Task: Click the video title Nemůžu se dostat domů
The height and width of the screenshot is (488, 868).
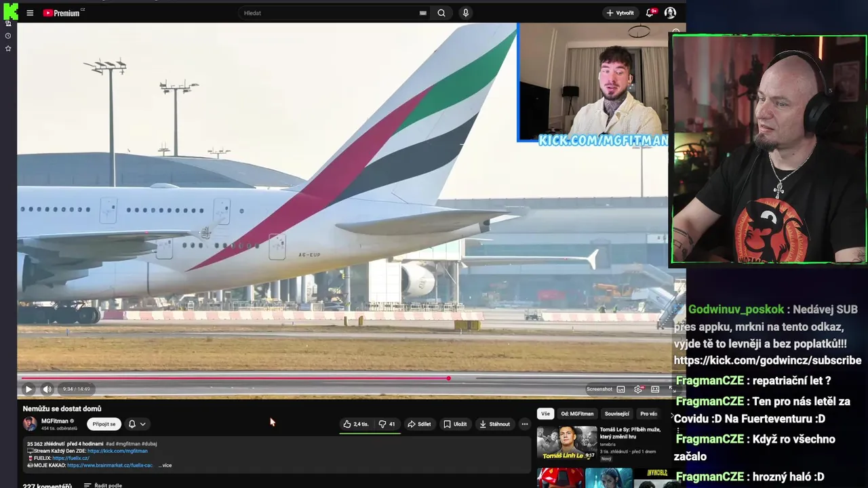Action: pos(62,409)
